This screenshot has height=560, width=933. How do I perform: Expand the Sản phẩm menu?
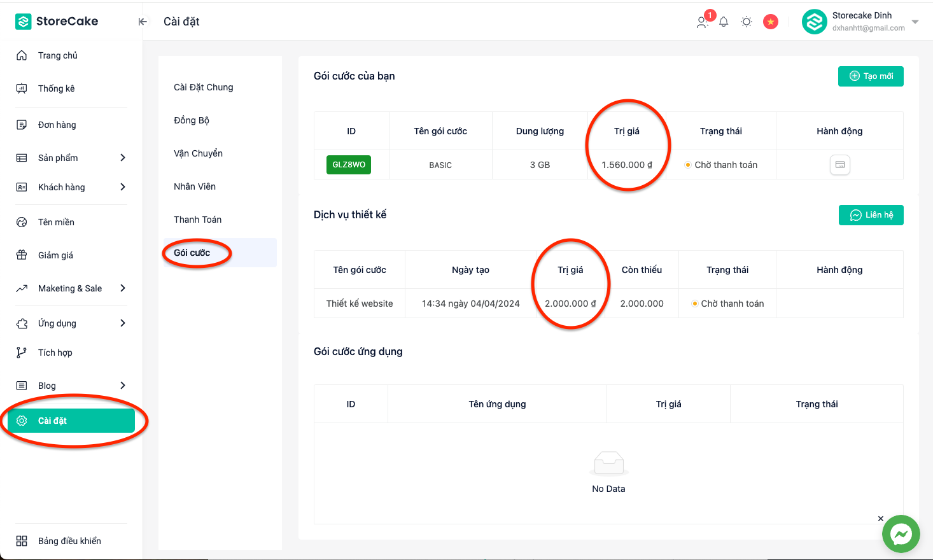tap(122, 158)
